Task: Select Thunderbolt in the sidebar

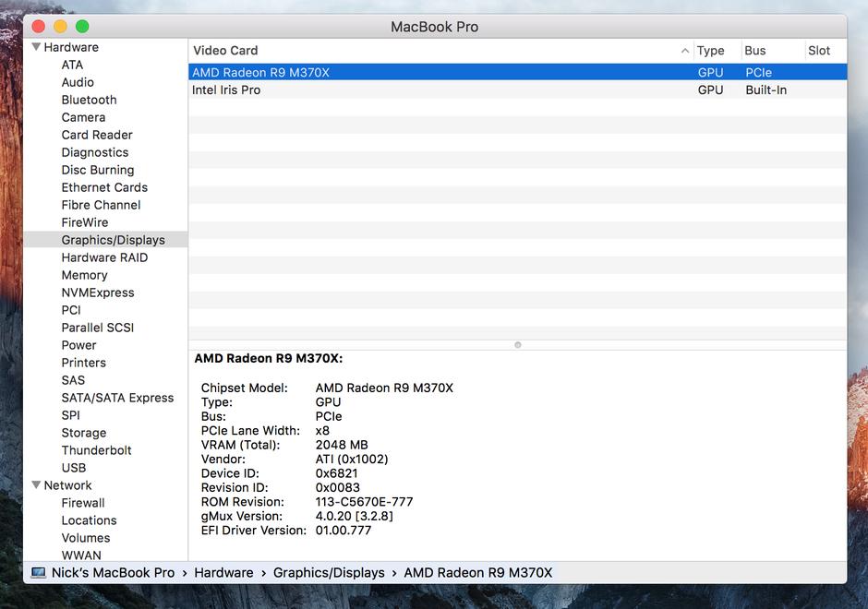Action: [x=96, y=450]
